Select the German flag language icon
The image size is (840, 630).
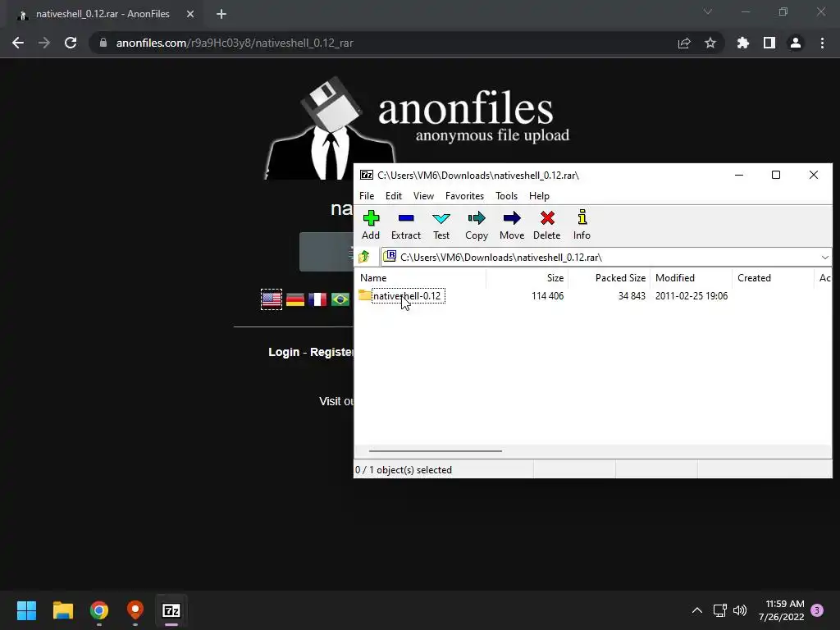click(295, 299)
